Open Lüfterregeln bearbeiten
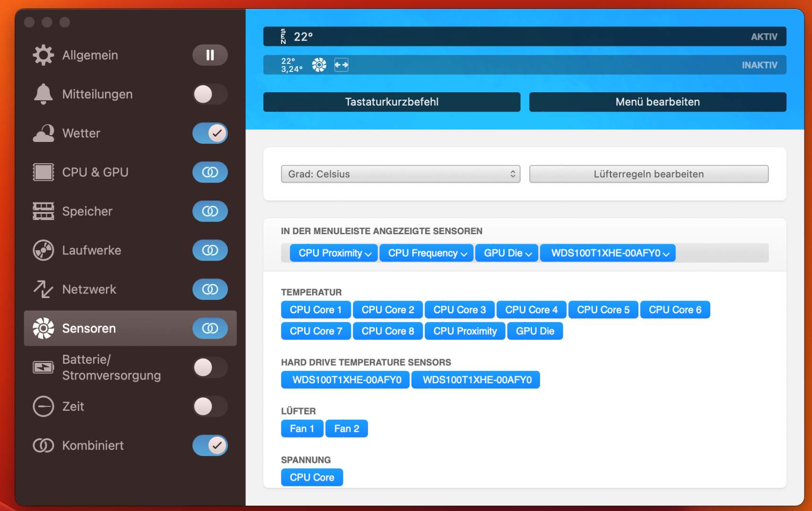The height and width of the screenshot is (511, 812). tap(649, 174)
